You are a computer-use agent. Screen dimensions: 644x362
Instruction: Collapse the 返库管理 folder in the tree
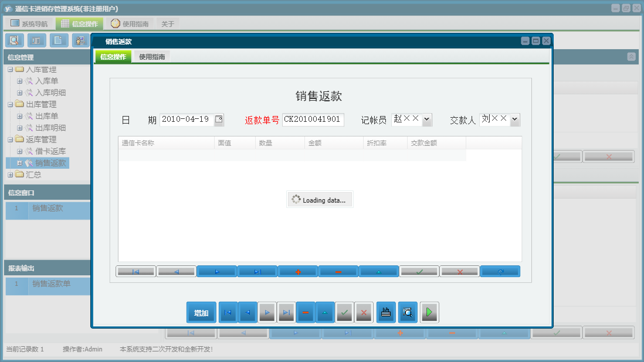click(x=9, y=139)
